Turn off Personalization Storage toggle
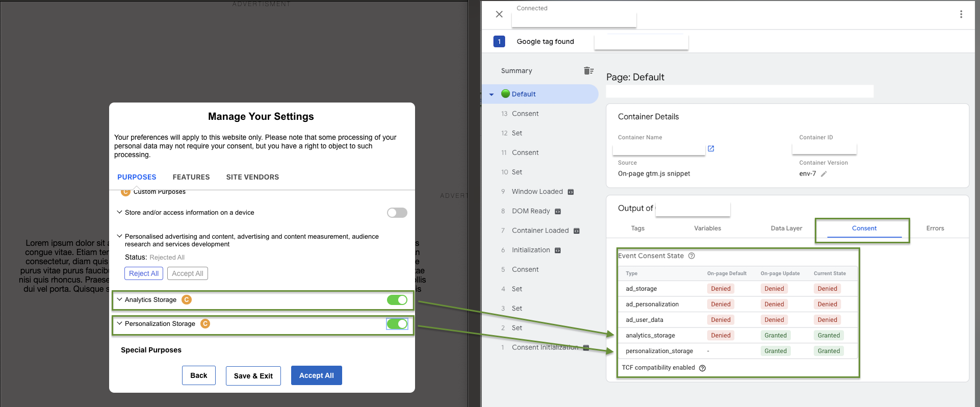Viewport: 980px width, 407px height. [x=397, y=324]
